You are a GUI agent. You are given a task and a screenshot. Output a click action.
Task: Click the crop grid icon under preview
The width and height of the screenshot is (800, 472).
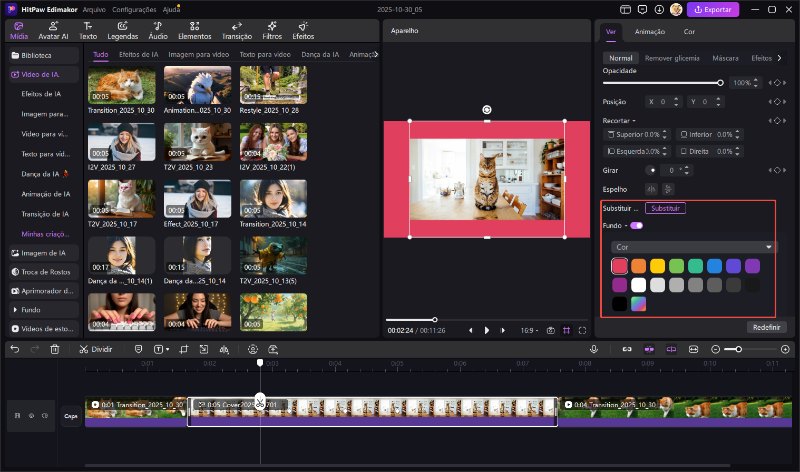[566, 331]
